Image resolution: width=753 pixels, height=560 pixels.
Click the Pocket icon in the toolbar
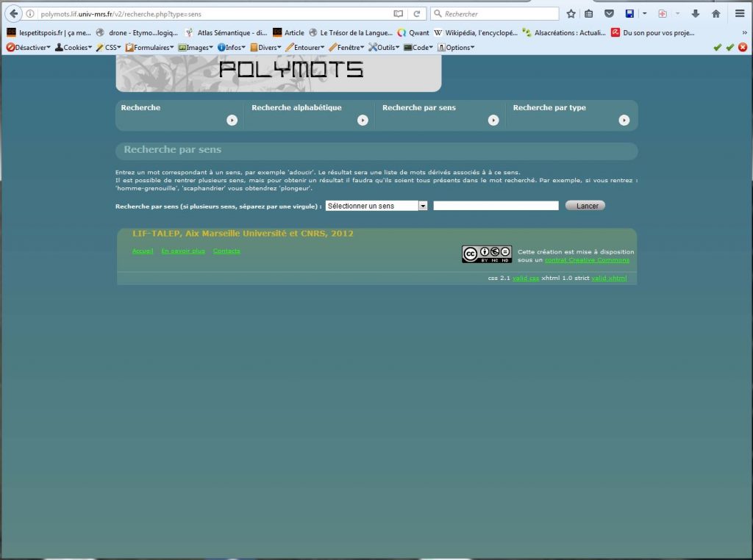click(609, 14)
